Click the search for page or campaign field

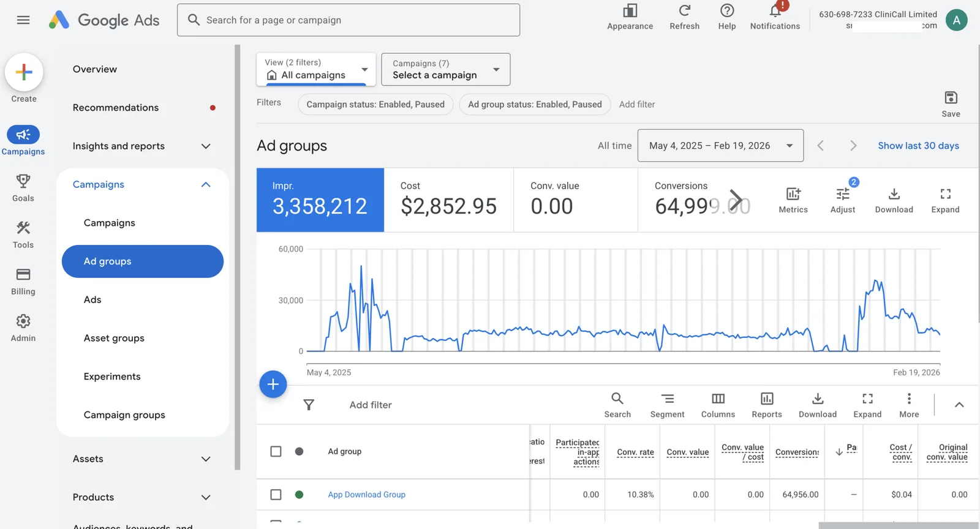[x=349, y=20]
